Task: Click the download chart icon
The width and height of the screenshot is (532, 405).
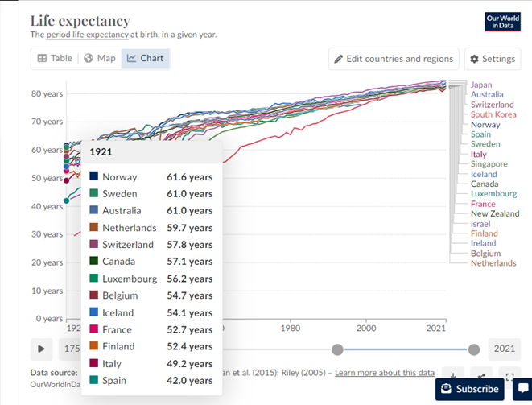Action: point(453,375)
